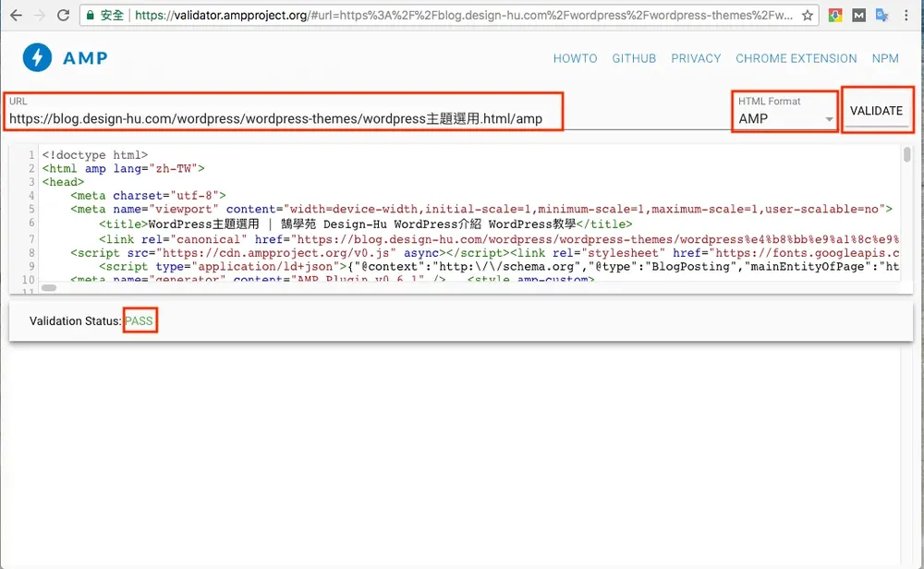
Task: Open the GITHUB link
Action: click(x=634, y=58)
